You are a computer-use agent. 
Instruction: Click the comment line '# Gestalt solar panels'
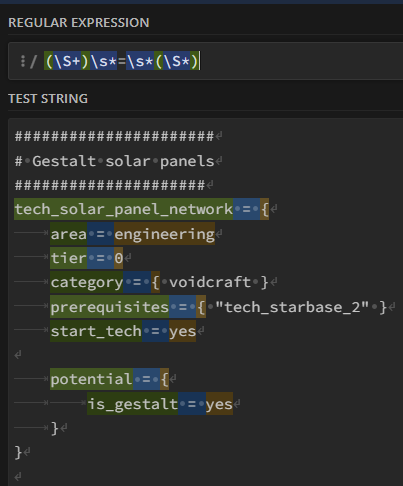[x=114, y=161]
